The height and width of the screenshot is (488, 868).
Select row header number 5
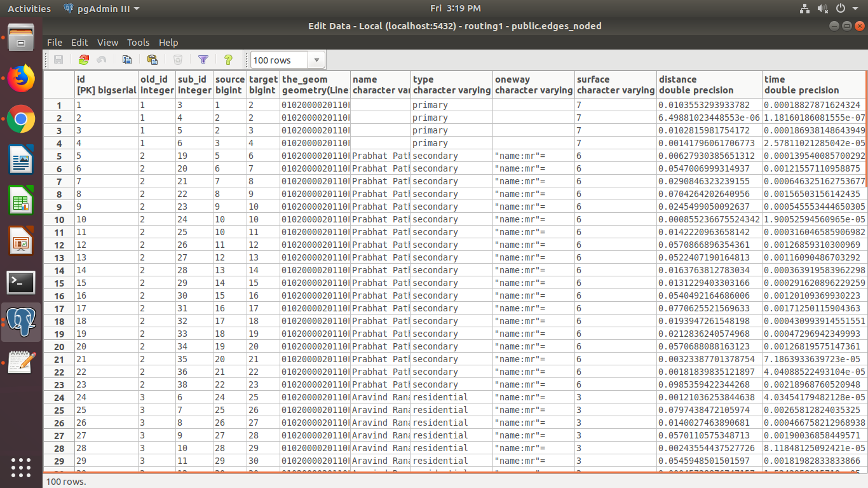59,156
